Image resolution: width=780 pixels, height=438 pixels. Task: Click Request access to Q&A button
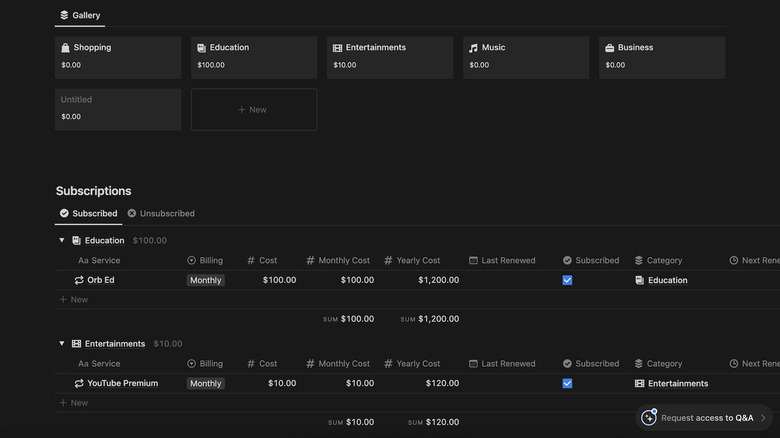pyautogui.click(x=706, y=418)
